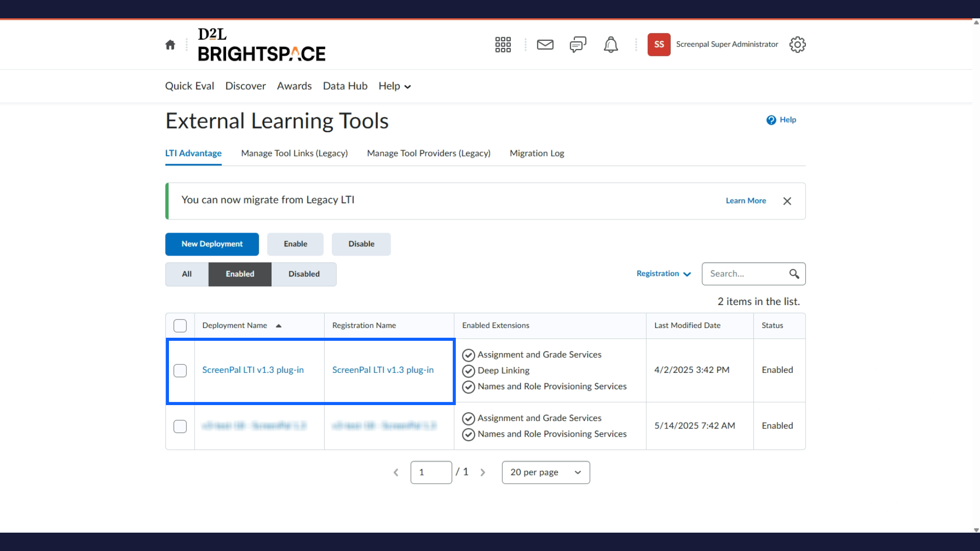Open Quick Eval from navbar
The image size is (980, 551).
(x=189, y=86)
